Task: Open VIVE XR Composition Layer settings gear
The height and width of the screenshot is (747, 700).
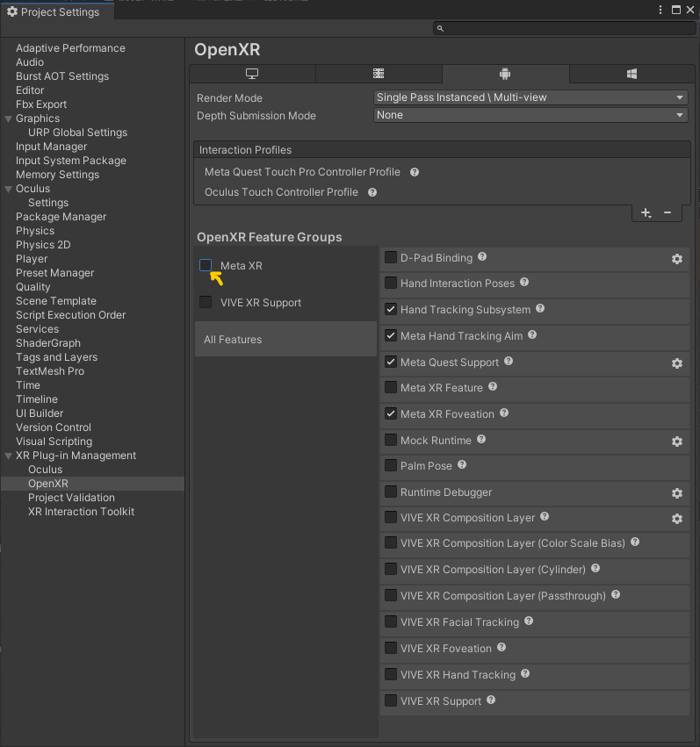Action: coord(676,519)
